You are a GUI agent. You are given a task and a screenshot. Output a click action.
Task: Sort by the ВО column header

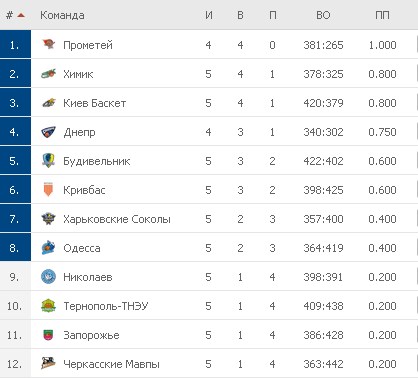pyautogui.click(x=323, y=15)
